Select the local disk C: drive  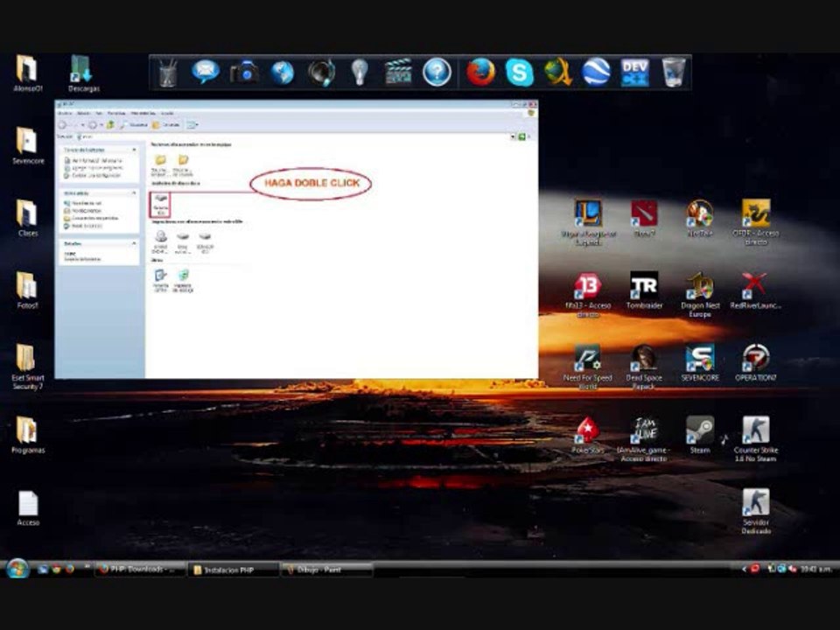(x=160, y=204)
